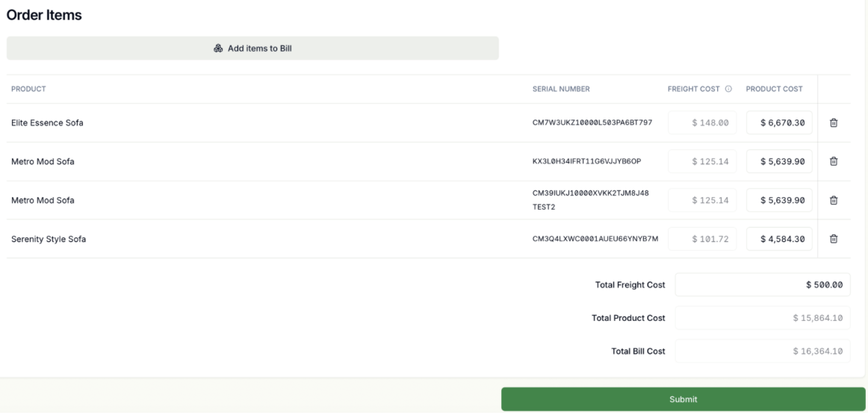Delete the Metro Mod Sofa row KX3L0H34IFRT11G6VJJYB6OP

click(x=833, y=161)
